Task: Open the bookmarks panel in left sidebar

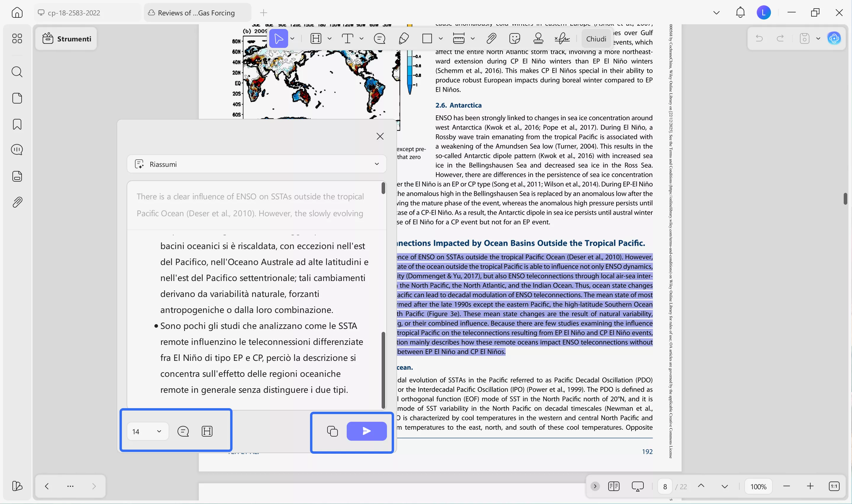Action: (17, 124)
